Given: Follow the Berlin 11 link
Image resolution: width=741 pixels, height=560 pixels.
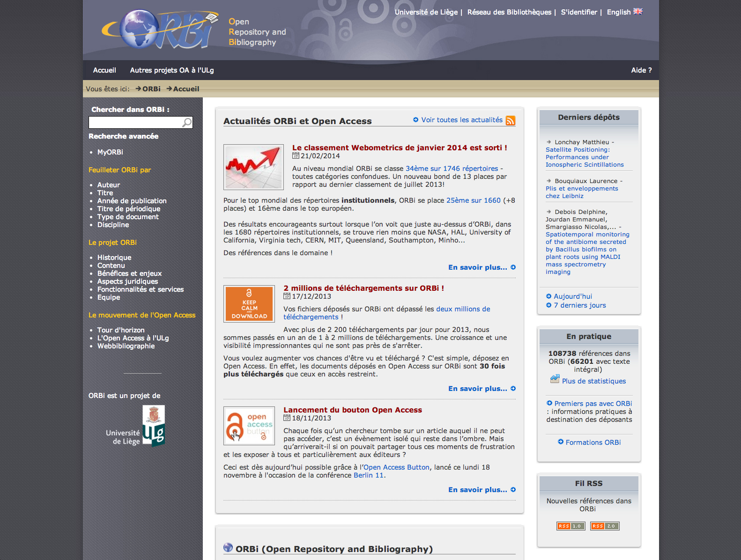Looking at the screenshot, I should [369, 475].
